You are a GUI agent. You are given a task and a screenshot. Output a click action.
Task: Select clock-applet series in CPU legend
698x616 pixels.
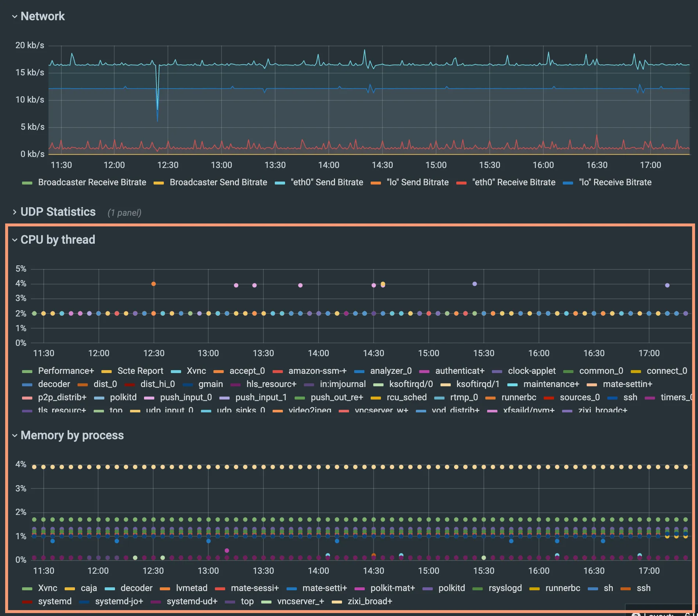532,371
